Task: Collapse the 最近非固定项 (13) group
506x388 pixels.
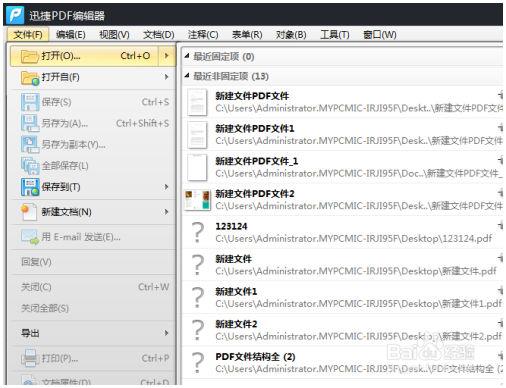Action: pyautogui.click(x=187, y=76)
